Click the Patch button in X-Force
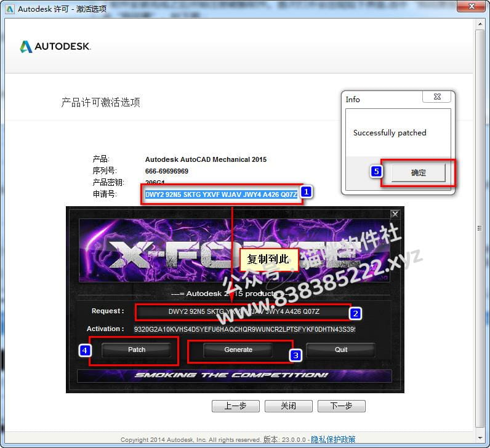490x448 pixels. 137,350
